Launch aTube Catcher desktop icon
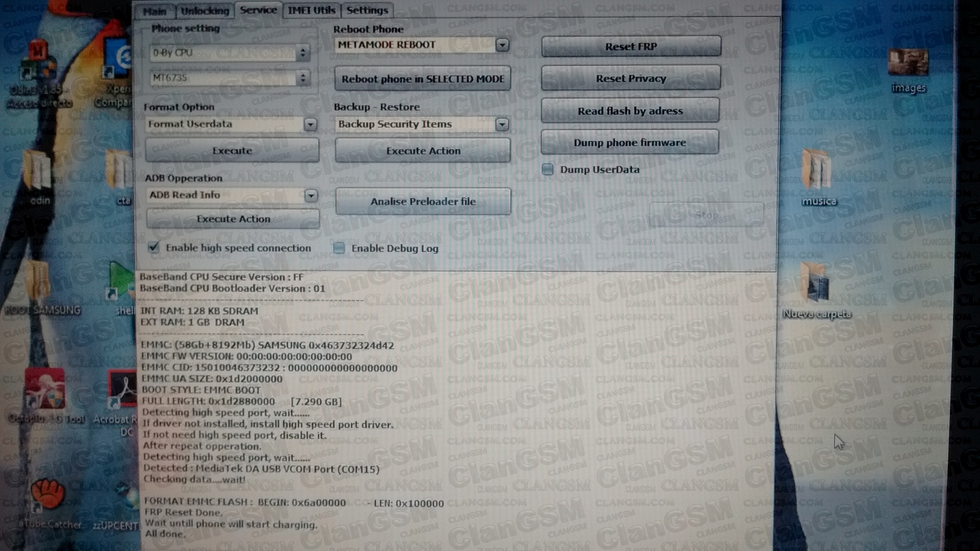The width and height of the screenshot is (980, 551). click(x=49, y=505)
